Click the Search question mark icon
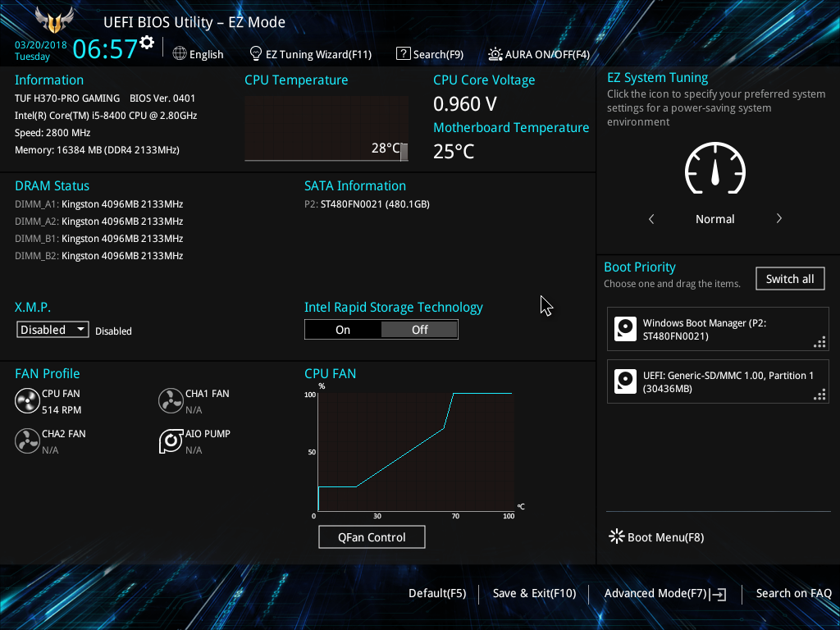840x630 pixels. (403, 53)
